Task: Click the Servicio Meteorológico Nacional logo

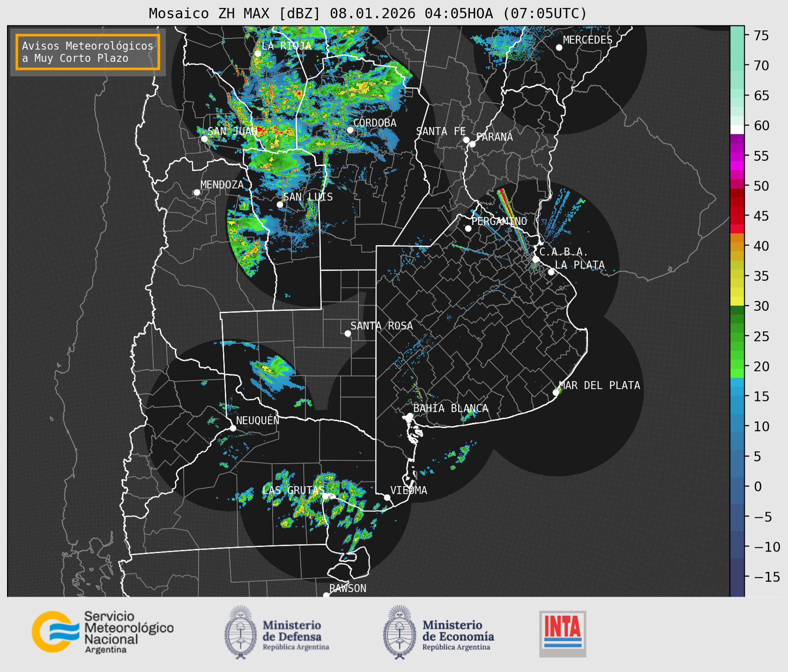Action: pyautogui.click(x=103, y=631)
